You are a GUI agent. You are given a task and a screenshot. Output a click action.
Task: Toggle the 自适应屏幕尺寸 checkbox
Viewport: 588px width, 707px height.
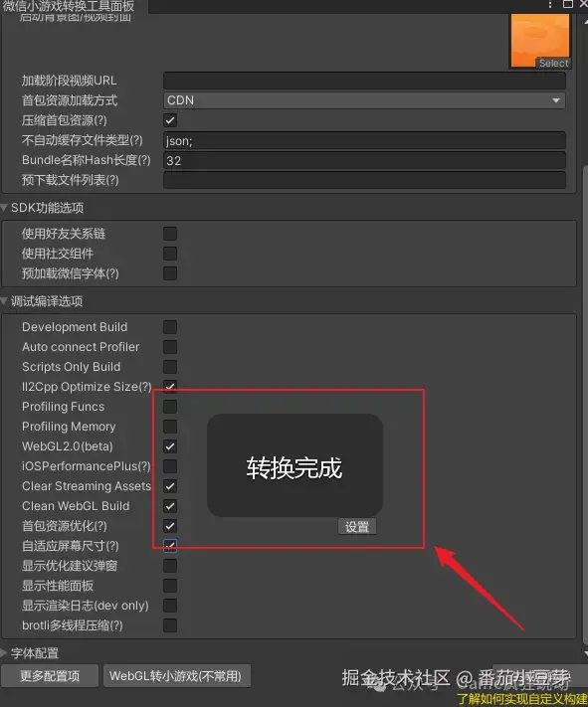tap(170, 546)
